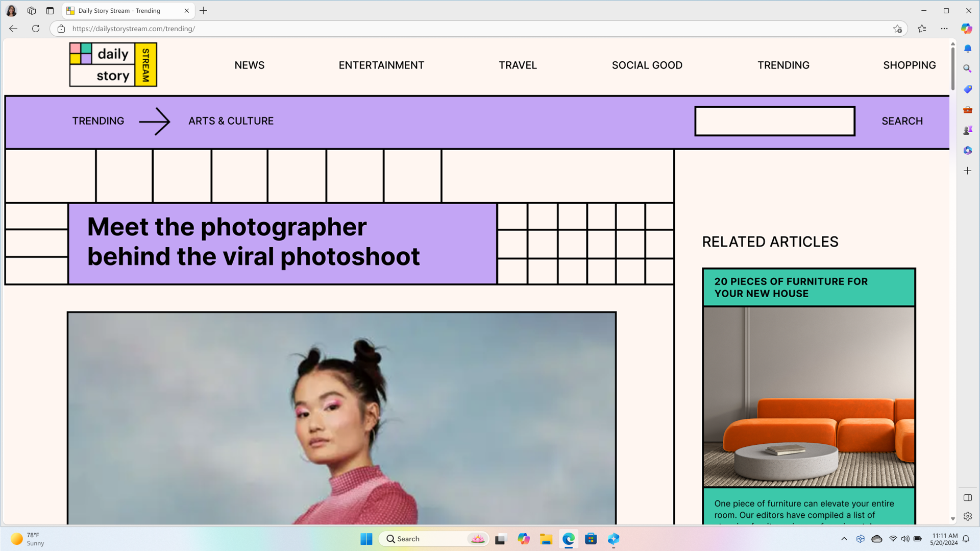The height and width of the screenshot is (551, 980).
Task: Launch Copilot from the taskbar
Action: point(524,539)
